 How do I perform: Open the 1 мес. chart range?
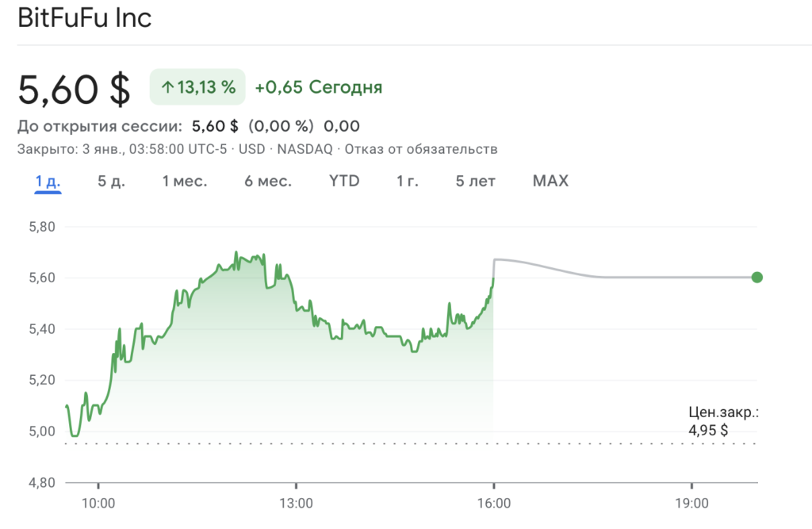tap(185, 181)
